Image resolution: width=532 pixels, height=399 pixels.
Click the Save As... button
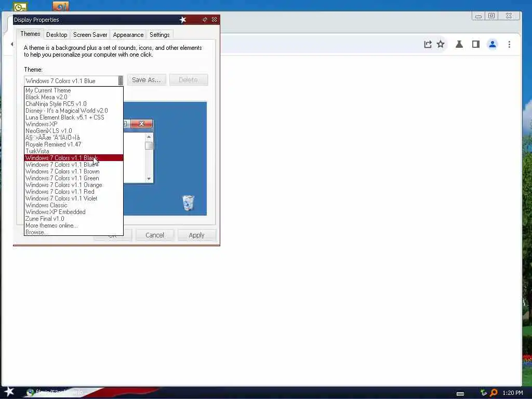click(147, 79)
